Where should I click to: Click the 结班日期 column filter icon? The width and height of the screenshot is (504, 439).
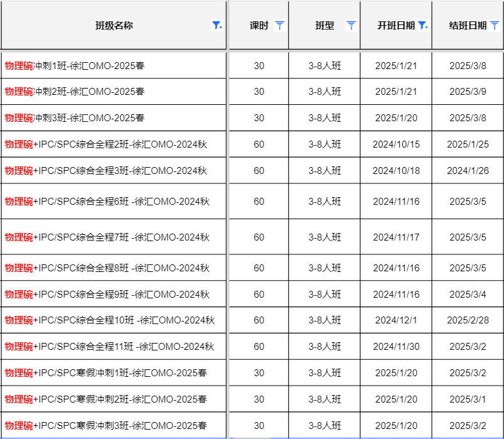point(495,26)
